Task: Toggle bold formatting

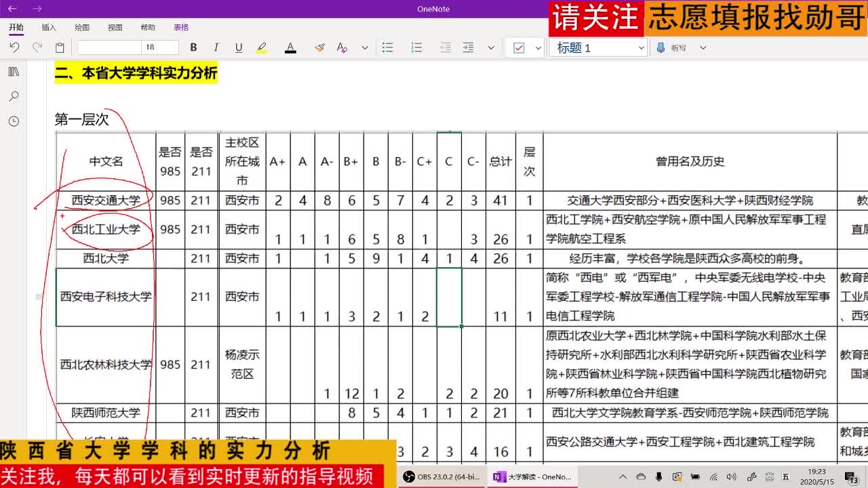Action: 193,47
